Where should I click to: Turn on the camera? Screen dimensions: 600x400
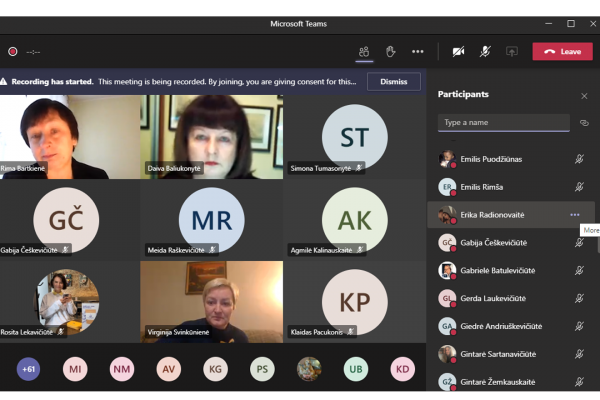(458, 52)
